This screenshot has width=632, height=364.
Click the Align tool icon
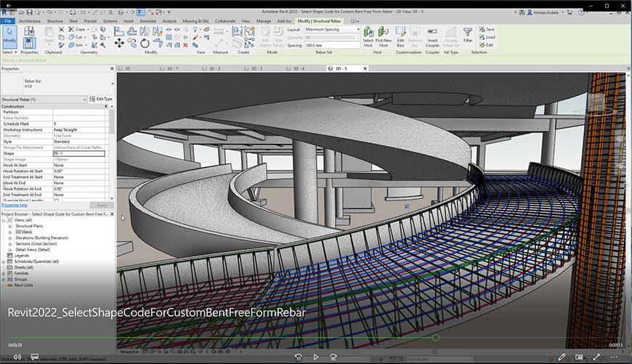(x=119, y=31)
